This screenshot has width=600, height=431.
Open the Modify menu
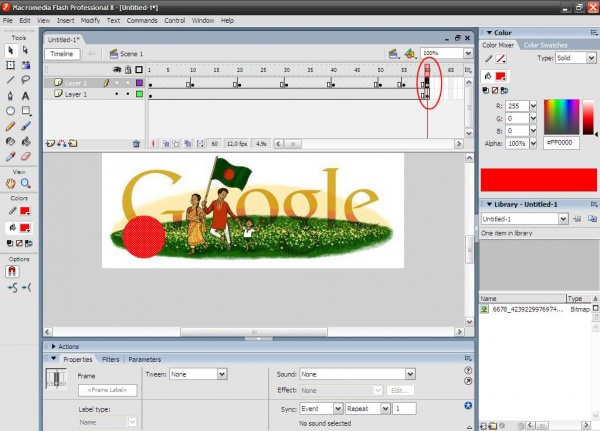click(90, 21)
